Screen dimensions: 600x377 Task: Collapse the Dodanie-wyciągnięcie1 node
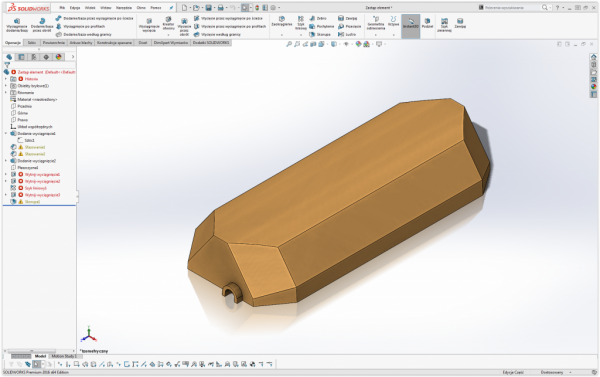click(6, 134)
